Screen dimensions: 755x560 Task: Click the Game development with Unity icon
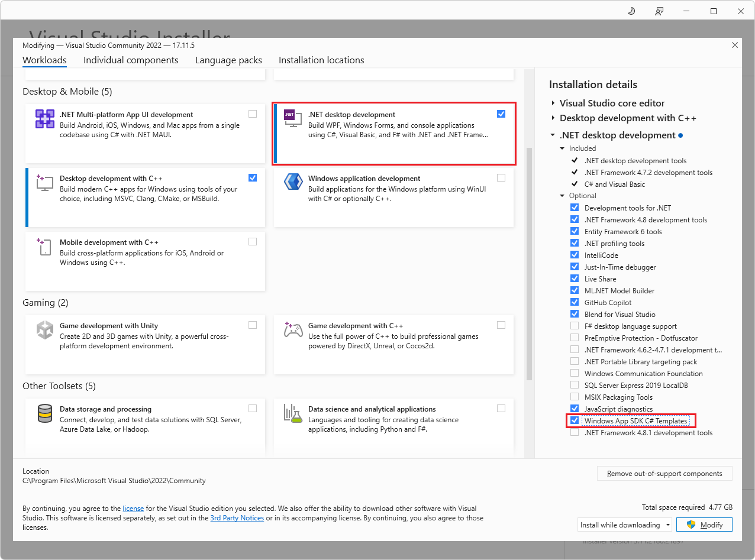[x=44, y=329]
